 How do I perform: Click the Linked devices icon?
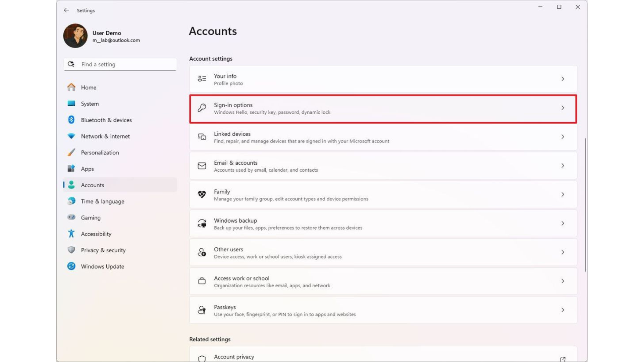[202, 137]
